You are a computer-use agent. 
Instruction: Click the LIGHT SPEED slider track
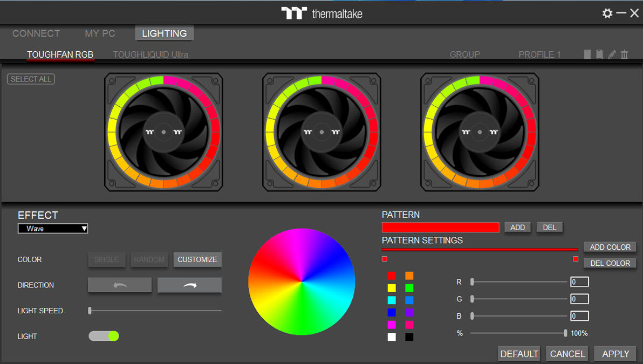[155, 311]
